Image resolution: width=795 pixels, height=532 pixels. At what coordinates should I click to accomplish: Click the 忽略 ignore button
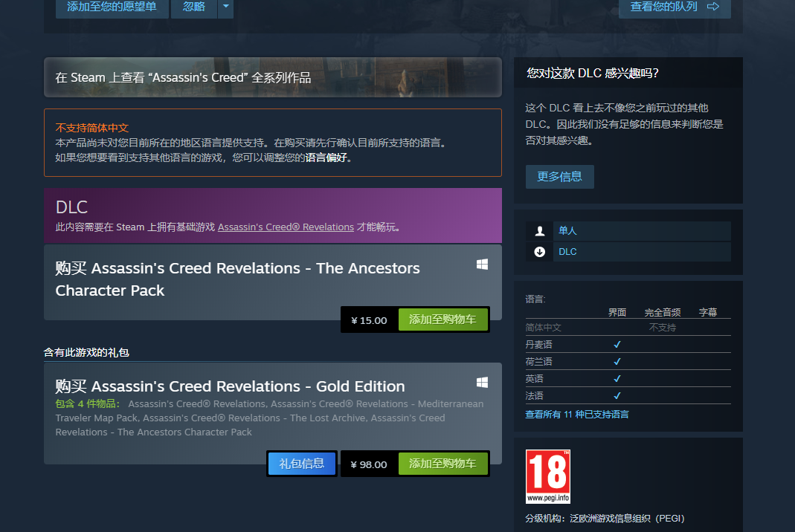pyautogui.click(x=193, y=7)
